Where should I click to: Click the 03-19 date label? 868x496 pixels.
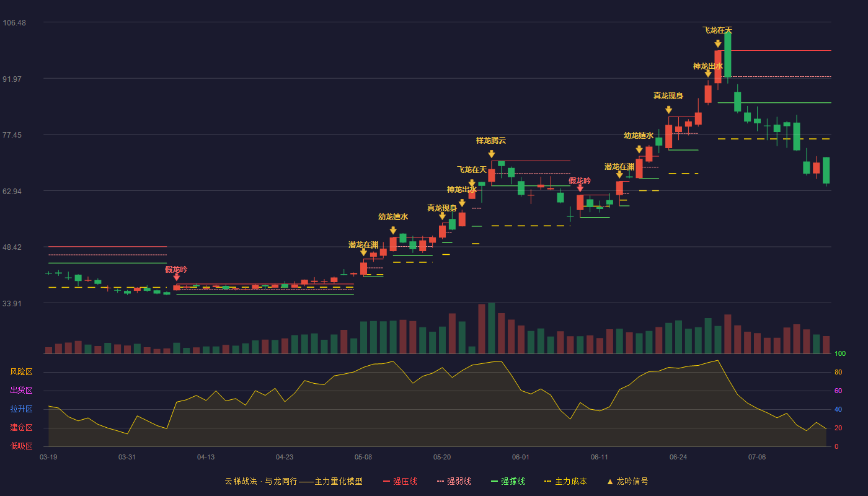click(48, 457)
